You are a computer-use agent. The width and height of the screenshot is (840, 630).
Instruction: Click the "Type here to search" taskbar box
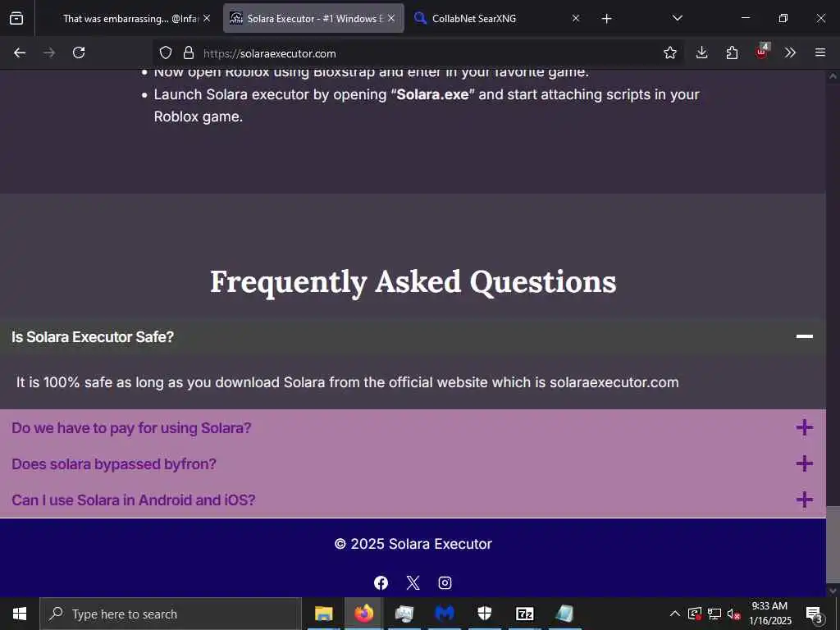point(171,614)
